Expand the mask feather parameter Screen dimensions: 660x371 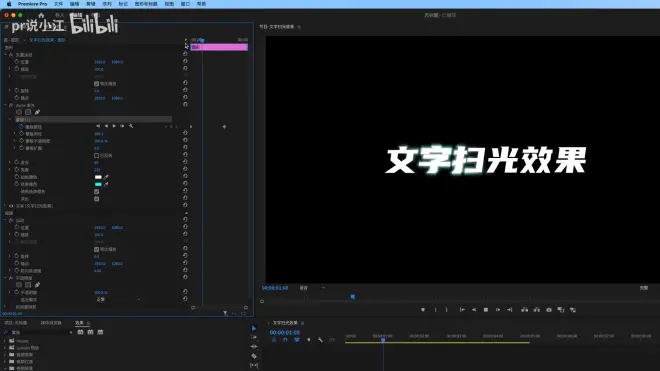[15, 133]
